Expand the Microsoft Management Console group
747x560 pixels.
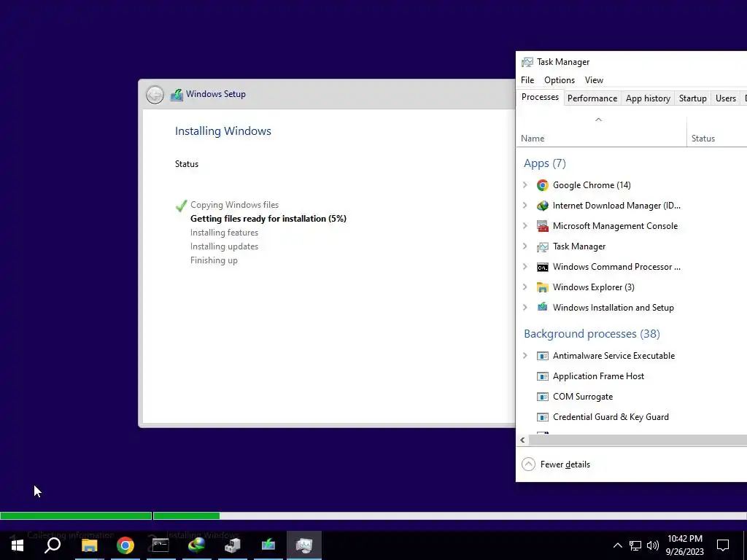click(x=525, y=226)
